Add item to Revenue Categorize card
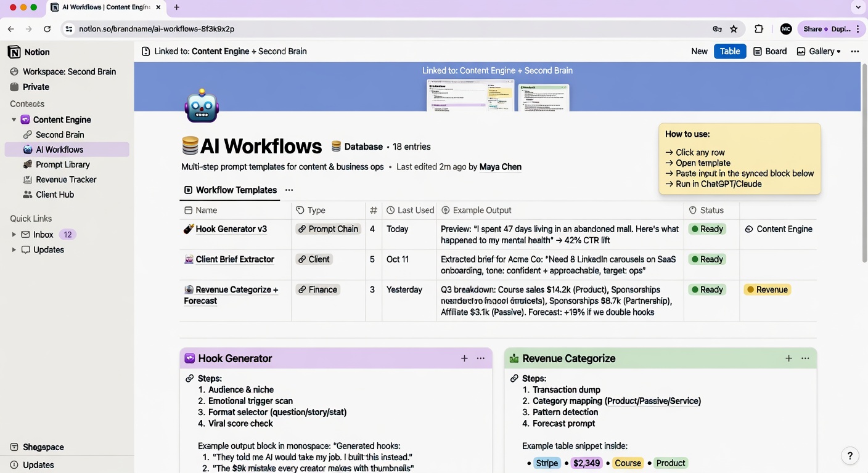This screenshot has height=473, width=868. 788,358
